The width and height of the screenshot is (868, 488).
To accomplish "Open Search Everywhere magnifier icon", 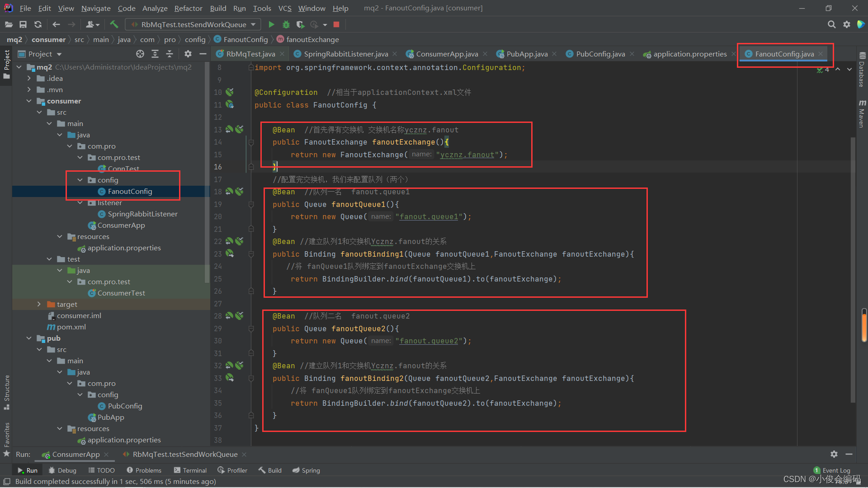I will (x=831, y=24).
